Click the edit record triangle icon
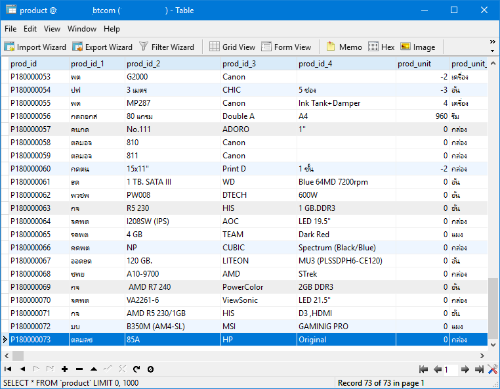The image size is (500, 389). point(94,369)
